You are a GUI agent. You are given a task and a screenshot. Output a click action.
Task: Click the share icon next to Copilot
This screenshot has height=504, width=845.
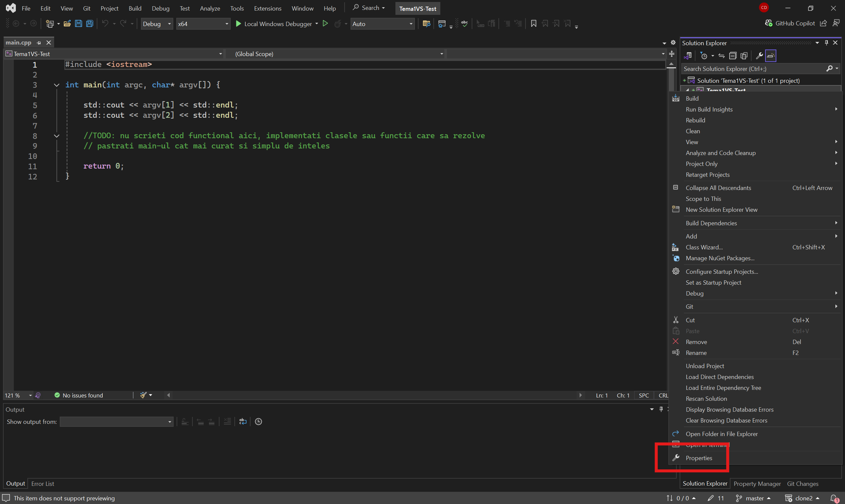pyautogui.click(x=823, y=23)
